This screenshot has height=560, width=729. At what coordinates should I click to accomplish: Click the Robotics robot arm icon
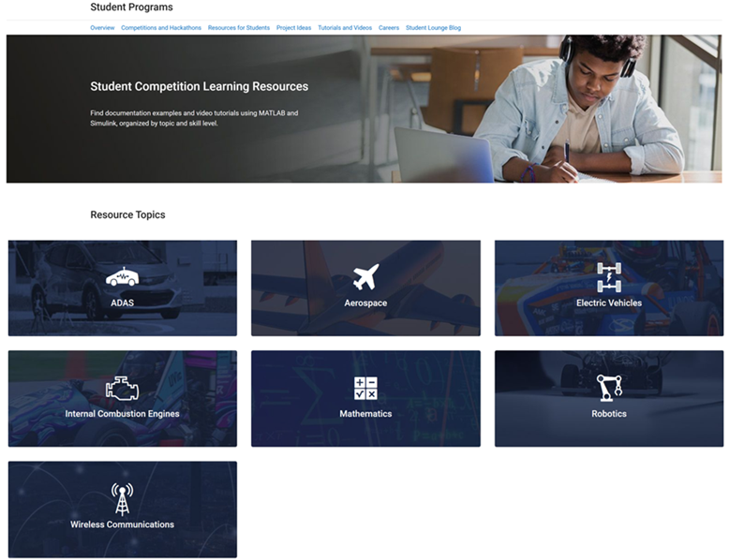[x=609, y=388]
